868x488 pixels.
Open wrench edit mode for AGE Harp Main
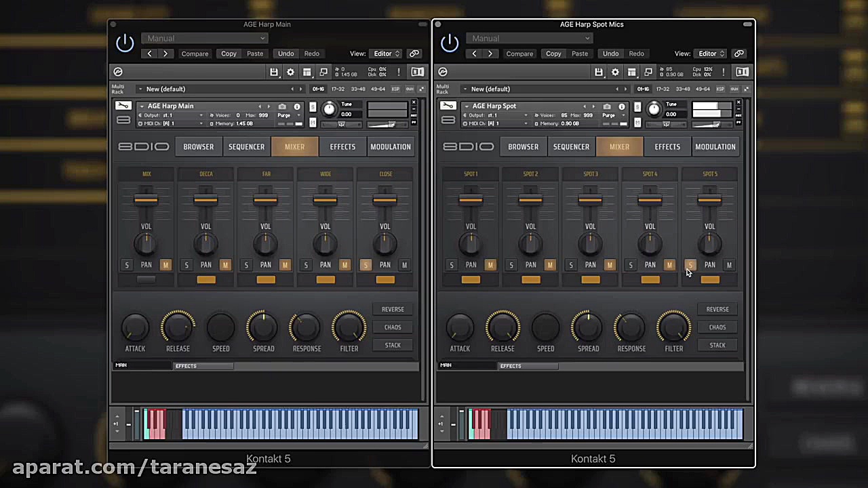click(x=123, y=106)
